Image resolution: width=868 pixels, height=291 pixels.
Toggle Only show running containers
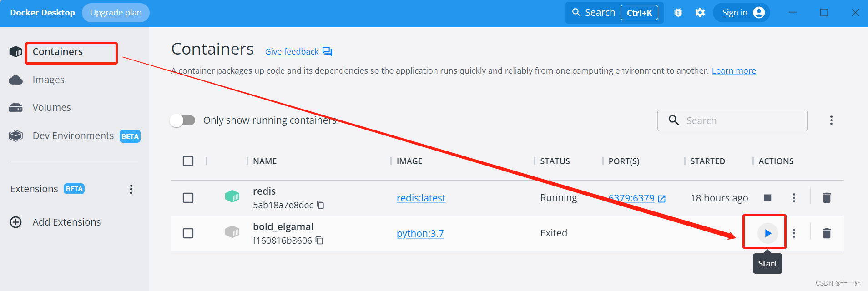[x=182, y=120]
